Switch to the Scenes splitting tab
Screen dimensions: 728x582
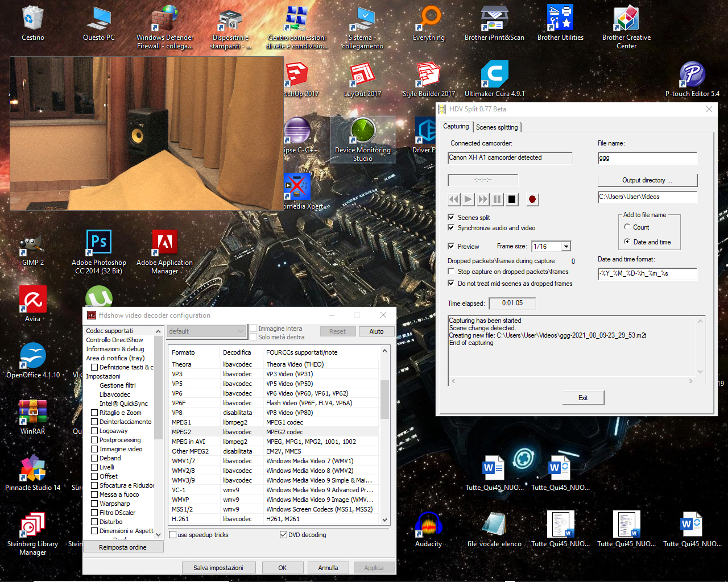pos(497,127)
